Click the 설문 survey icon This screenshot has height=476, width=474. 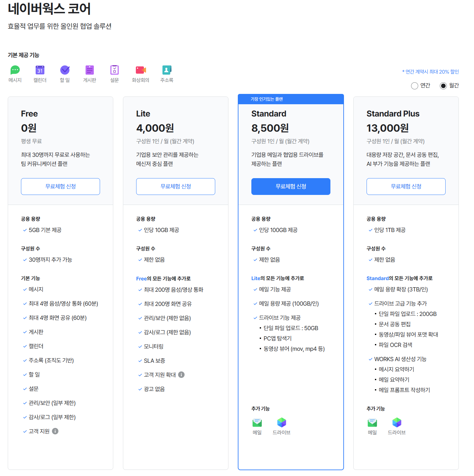pos(115,70)
